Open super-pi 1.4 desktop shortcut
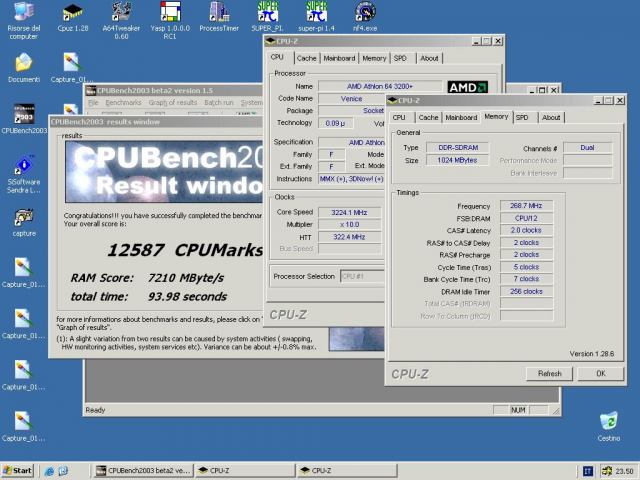640x480 pixels. click(316, 17)
